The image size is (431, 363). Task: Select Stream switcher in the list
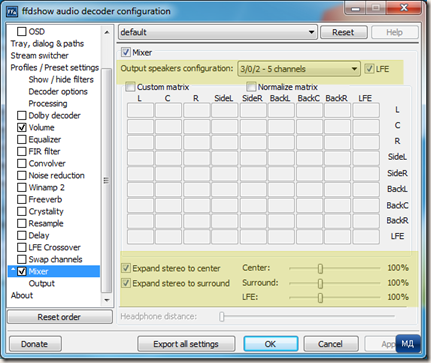click(39, 56)
